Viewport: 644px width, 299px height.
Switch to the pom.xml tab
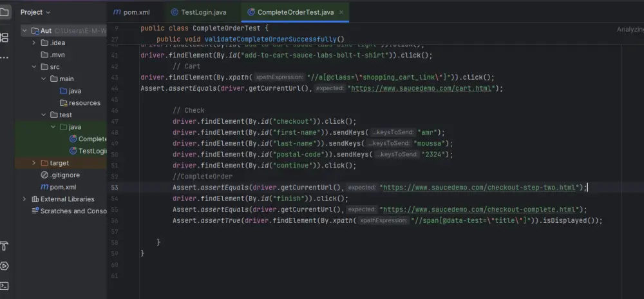(131, 12)
